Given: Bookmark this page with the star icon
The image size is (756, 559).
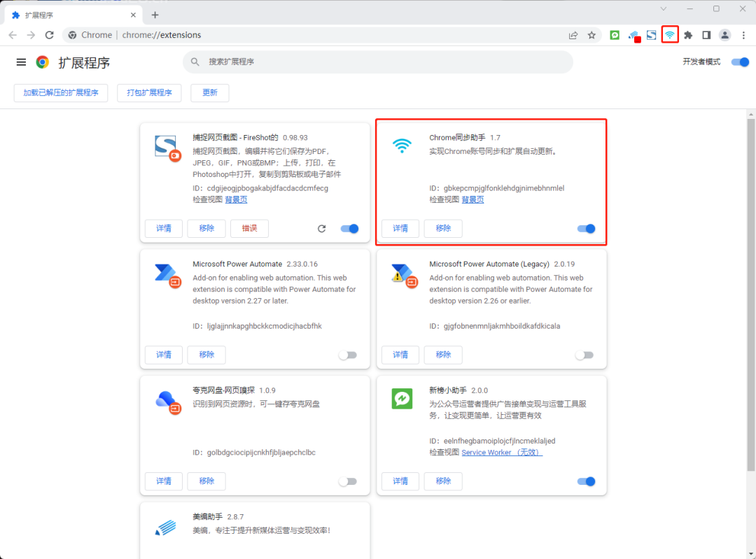Looking at the screenshot, I should click(591, 35).
